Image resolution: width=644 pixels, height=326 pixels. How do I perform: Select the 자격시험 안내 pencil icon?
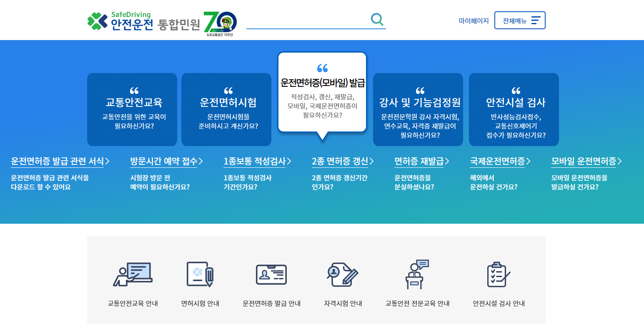click(x=342, y=273)
